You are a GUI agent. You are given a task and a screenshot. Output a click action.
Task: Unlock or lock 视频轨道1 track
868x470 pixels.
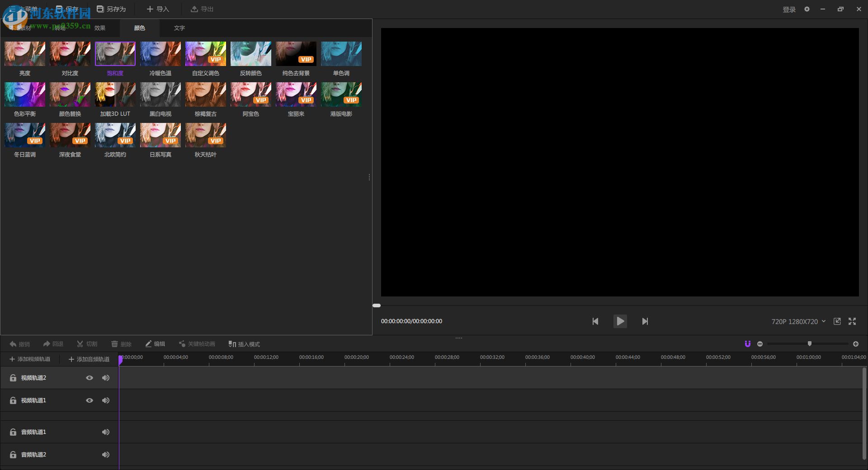[x=13, y=400]
